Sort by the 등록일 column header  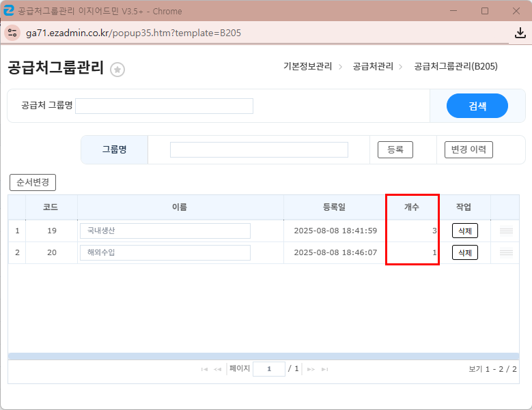tap(334, 207)
